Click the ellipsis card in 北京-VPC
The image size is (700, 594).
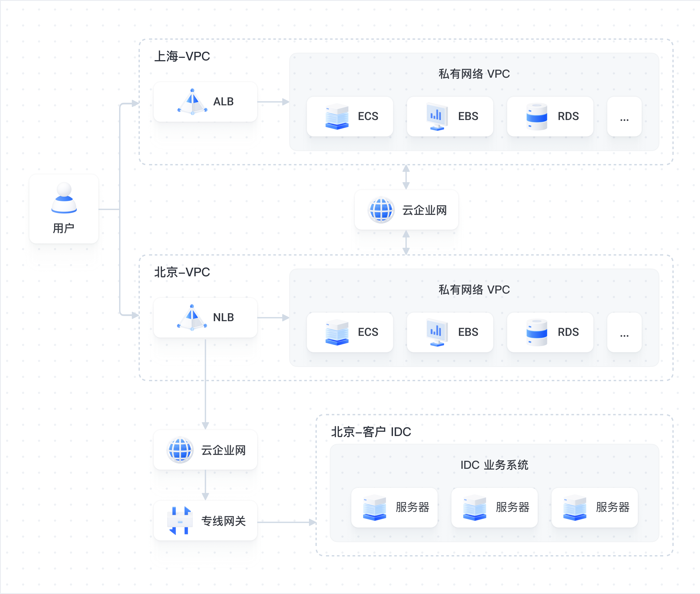click(624, 332)
